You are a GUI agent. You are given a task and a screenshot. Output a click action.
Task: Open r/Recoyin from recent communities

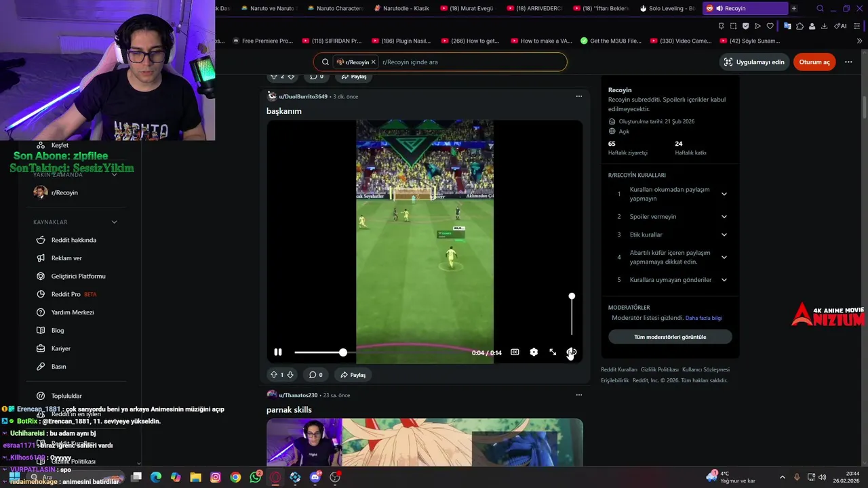64,192
